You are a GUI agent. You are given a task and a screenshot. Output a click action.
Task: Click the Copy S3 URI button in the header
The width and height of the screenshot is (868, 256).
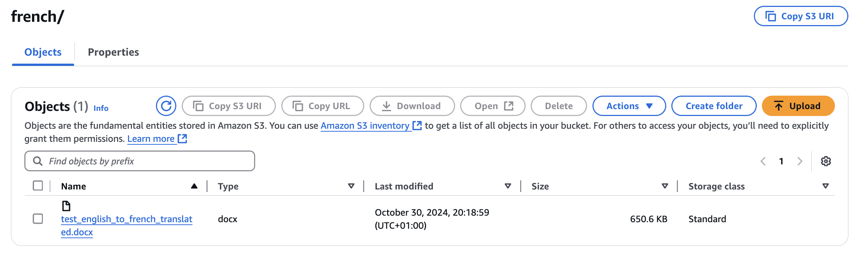pos(801,16)
